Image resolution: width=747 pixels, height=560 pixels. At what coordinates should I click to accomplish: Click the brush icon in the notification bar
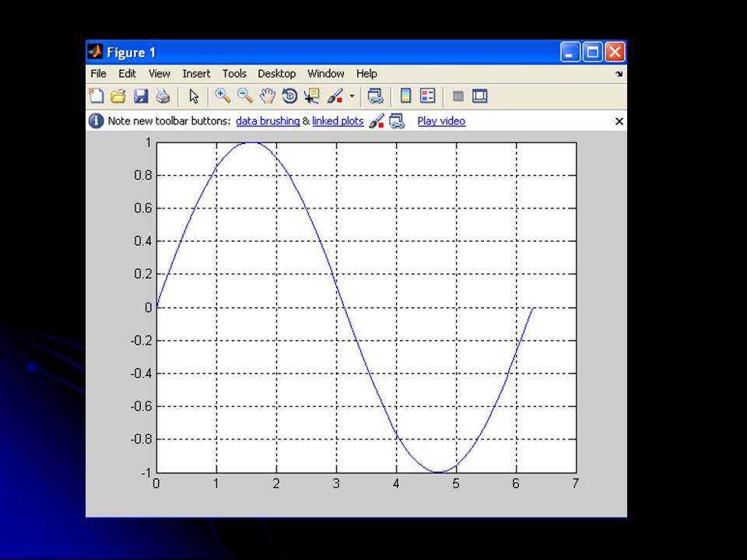[377, 121]
